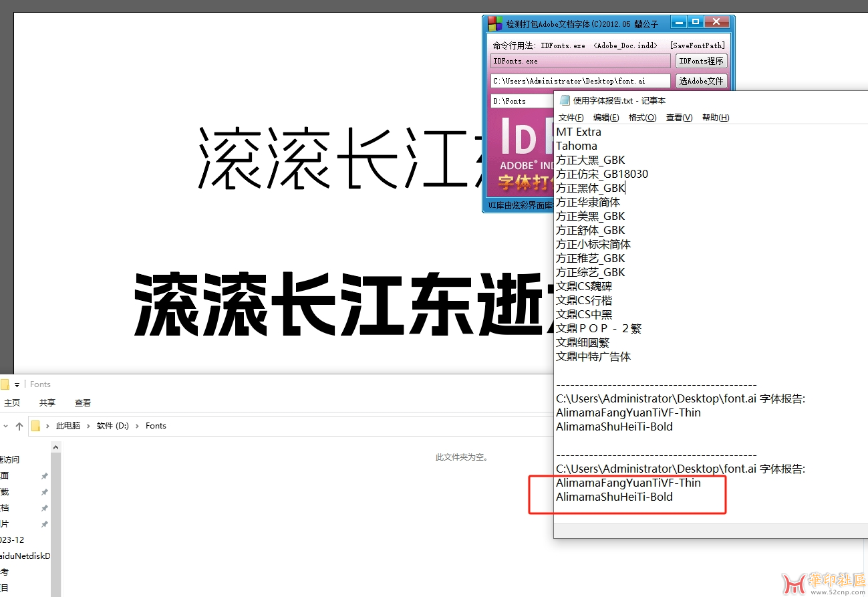This screenshot has width=868, height=597.
Task: Expand the recent locations chevron in Explorer
Action: pos(4,426)
